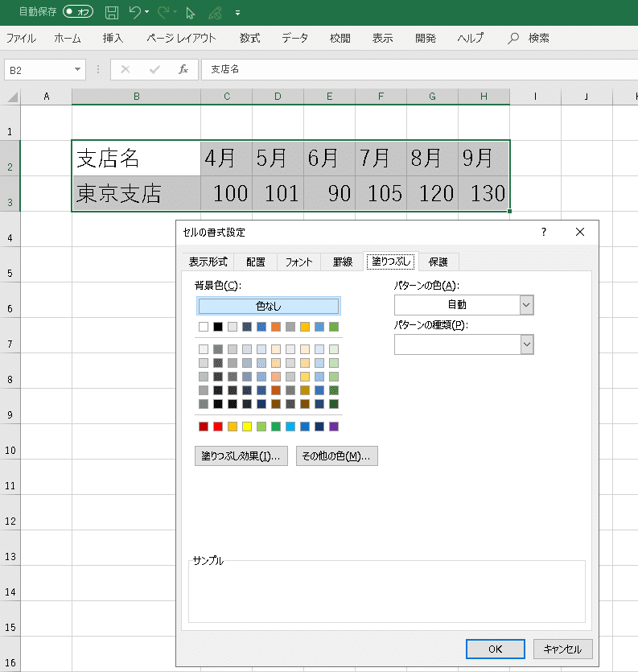Viewport: 638px width, 672px height.
Task: Open the Undo history dropdown arrow
Action: point(147,12)
